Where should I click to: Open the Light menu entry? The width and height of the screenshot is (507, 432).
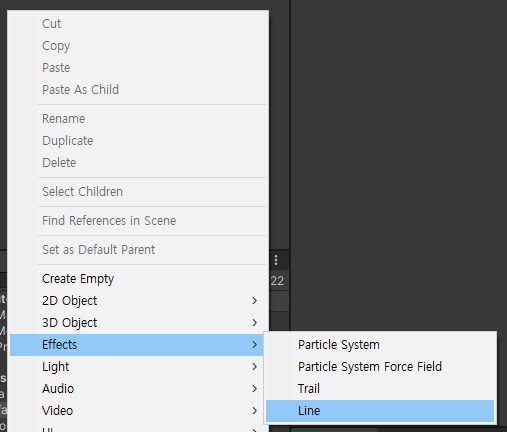click(138, 367)
